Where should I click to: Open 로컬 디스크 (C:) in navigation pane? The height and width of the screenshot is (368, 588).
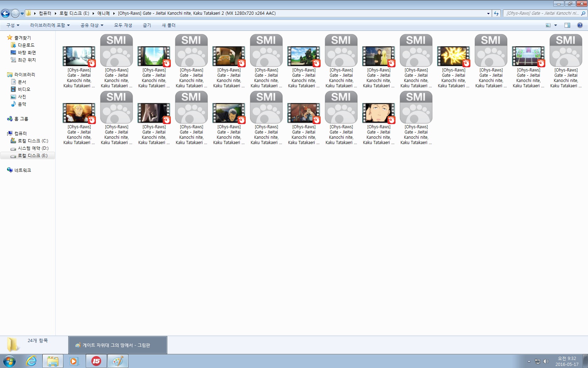tap(33, 141)
